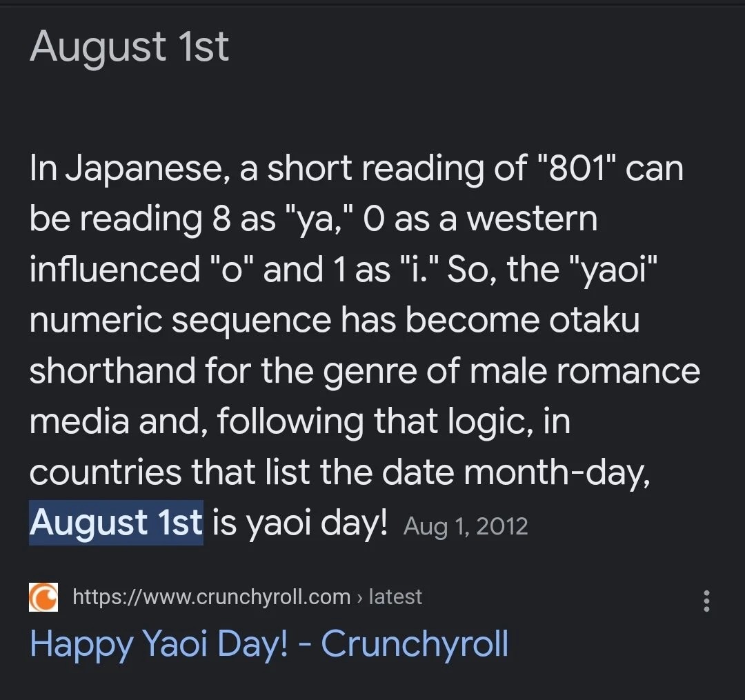The width and height of the screenshot is (745, 700).
Task: Click the phrase "month-day" in the snippet
Action: 557,472
